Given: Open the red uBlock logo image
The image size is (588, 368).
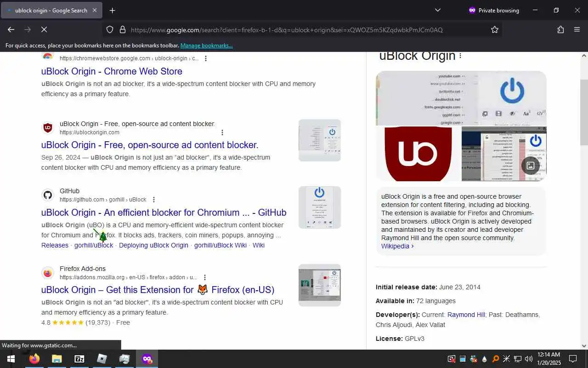Looking at the screenshot, I should (x=418, y=154).
